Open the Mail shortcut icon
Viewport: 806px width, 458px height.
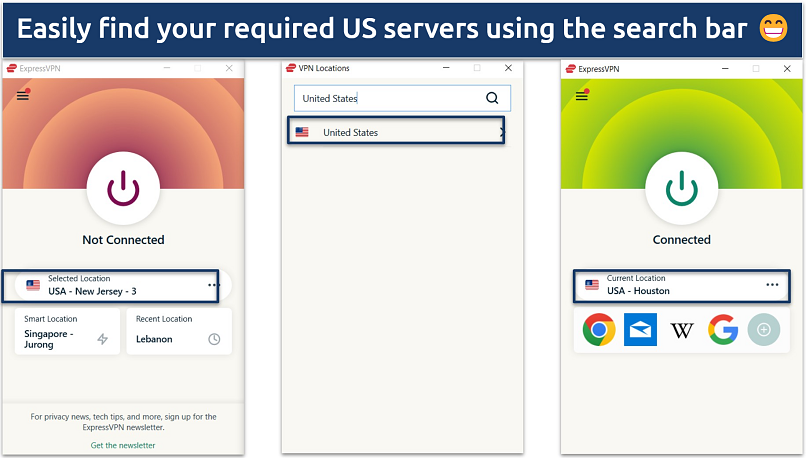640,329
